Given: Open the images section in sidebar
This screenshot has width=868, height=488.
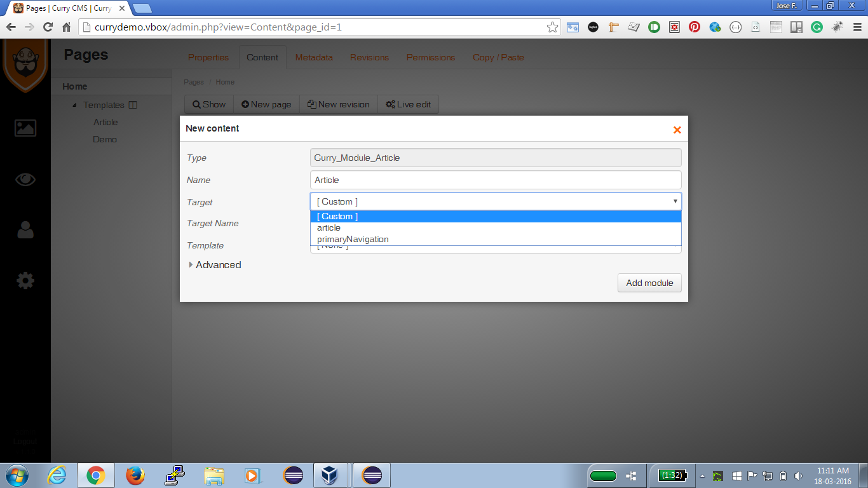Looking at the screenshot, I should [x=25, y=128].
